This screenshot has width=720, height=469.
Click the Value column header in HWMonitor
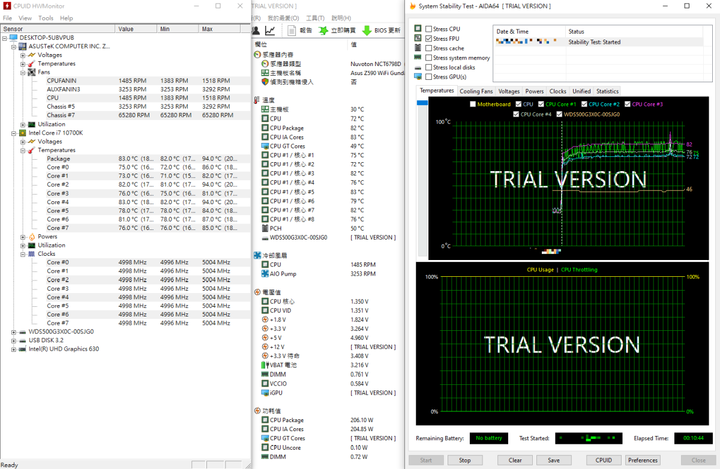[135, 29]
